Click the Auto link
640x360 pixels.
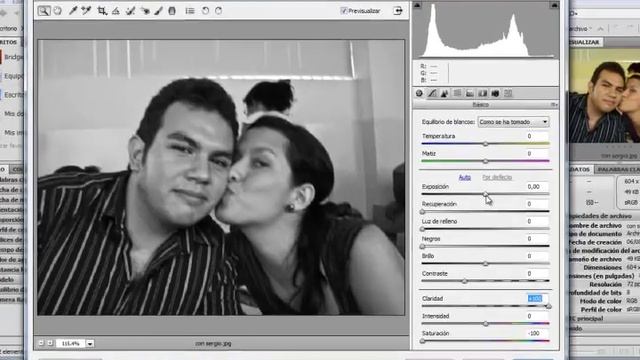point(464,177)
